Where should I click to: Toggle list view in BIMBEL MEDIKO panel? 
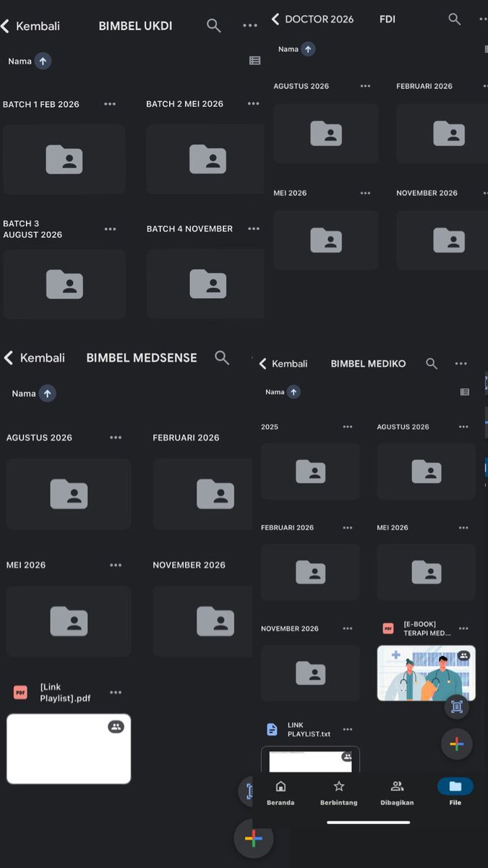coord(465,392)
